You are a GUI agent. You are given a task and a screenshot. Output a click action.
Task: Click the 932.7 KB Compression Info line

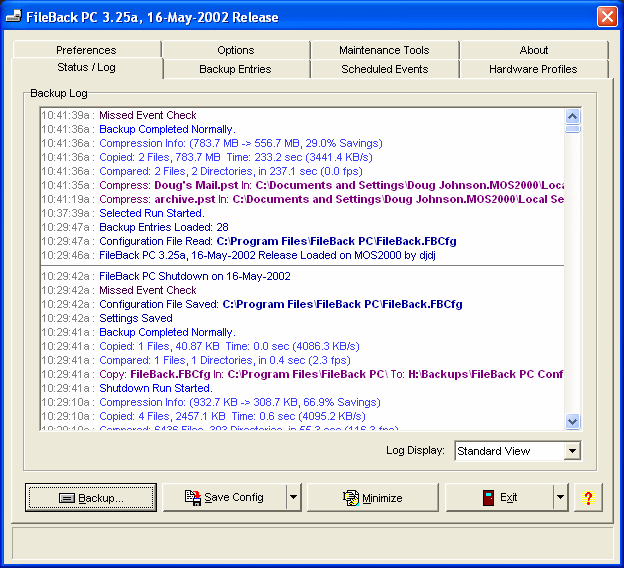211,402
